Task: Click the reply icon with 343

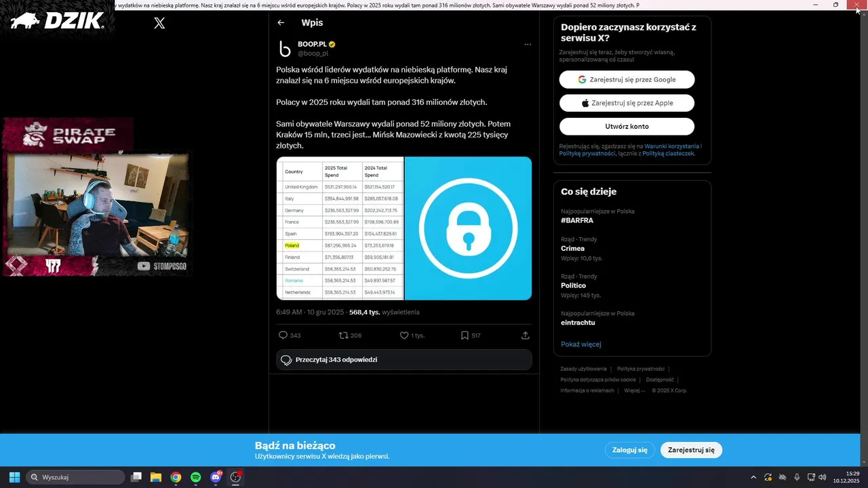Action: pos(283,335)
